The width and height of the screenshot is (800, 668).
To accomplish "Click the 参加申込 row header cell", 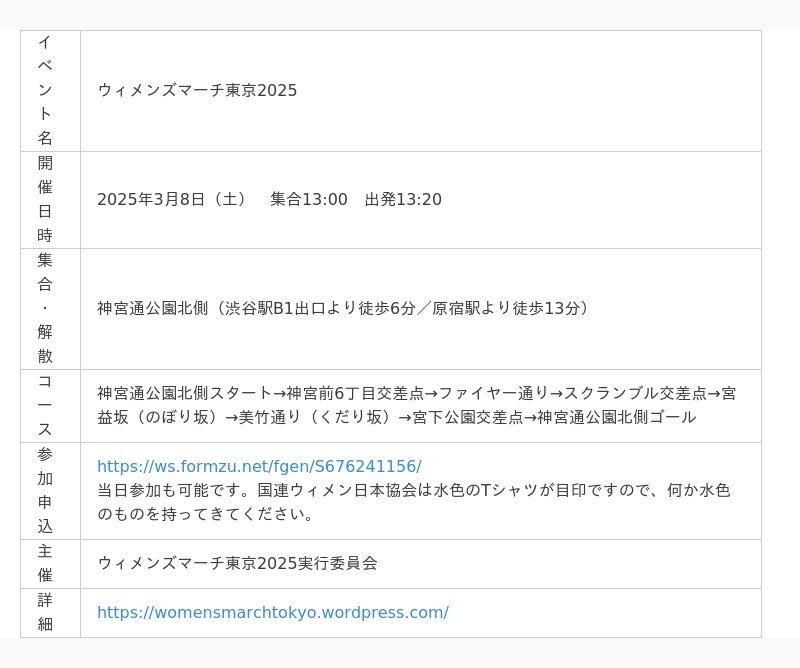I will point(45,490).
